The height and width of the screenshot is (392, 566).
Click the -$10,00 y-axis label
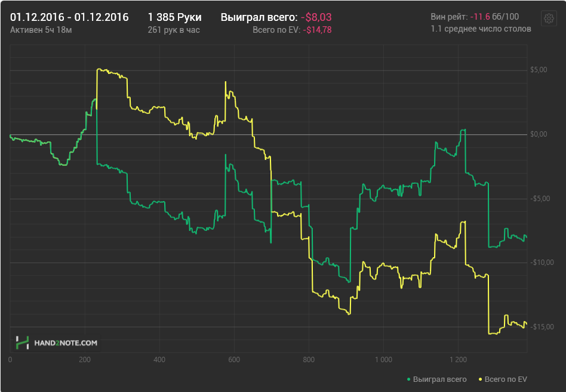tap(542, 263)
